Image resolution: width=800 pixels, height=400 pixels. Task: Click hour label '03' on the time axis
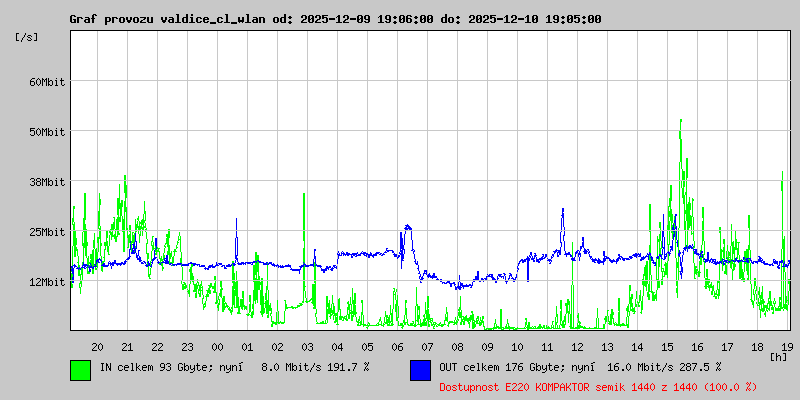[x=308, y=347]
